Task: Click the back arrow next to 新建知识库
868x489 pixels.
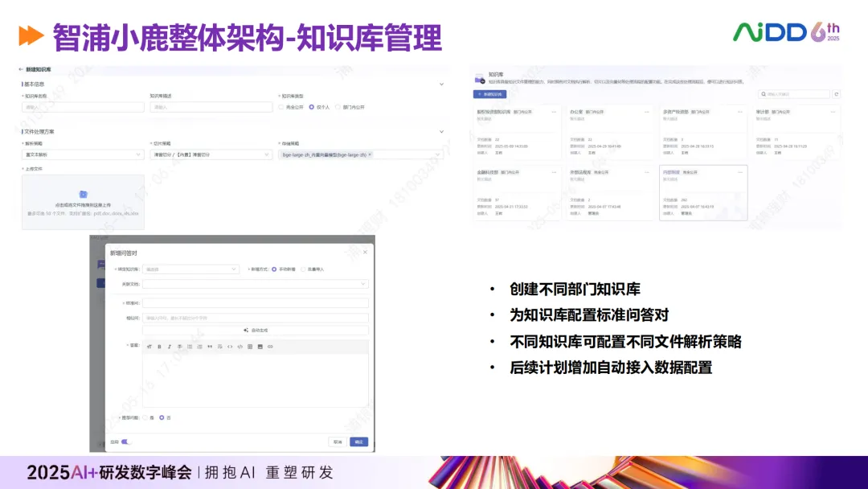Action: click(x=21, y=70)
